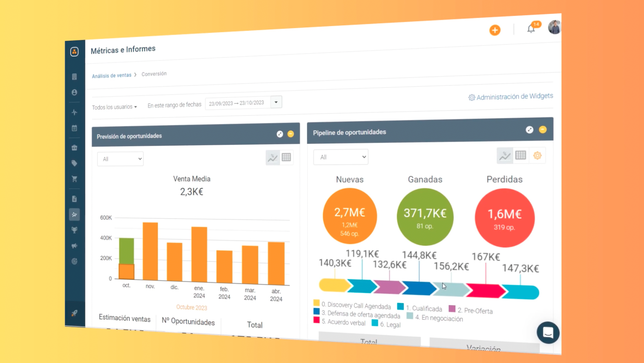Screen dimensions: 644x363
Task: Switch Pipeline widget to chart view
Action: (505, 156)
